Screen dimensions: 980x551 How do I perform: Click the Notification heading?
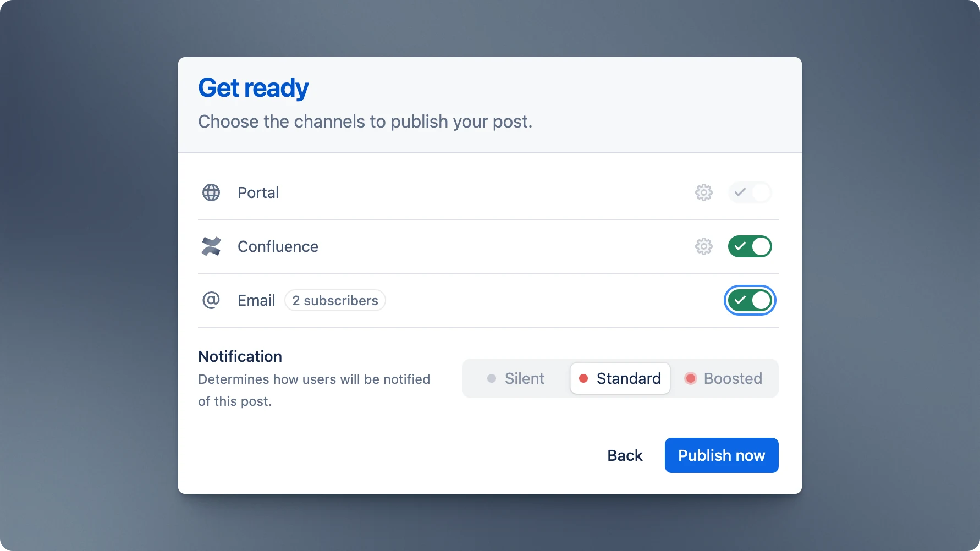click(x=240, y=356)
